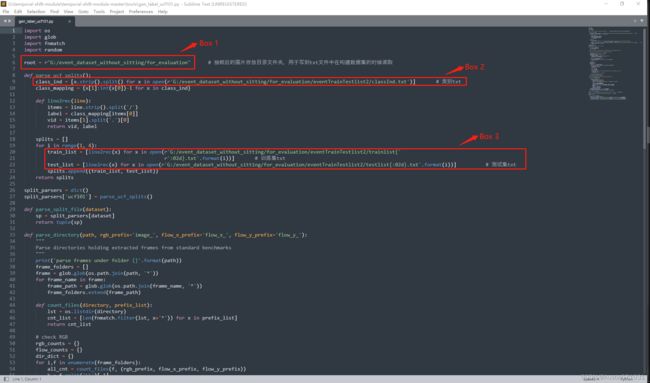Click the 'split_parsers = dict()' line
The height and width of the screenshot is (383, 650).
56,190
